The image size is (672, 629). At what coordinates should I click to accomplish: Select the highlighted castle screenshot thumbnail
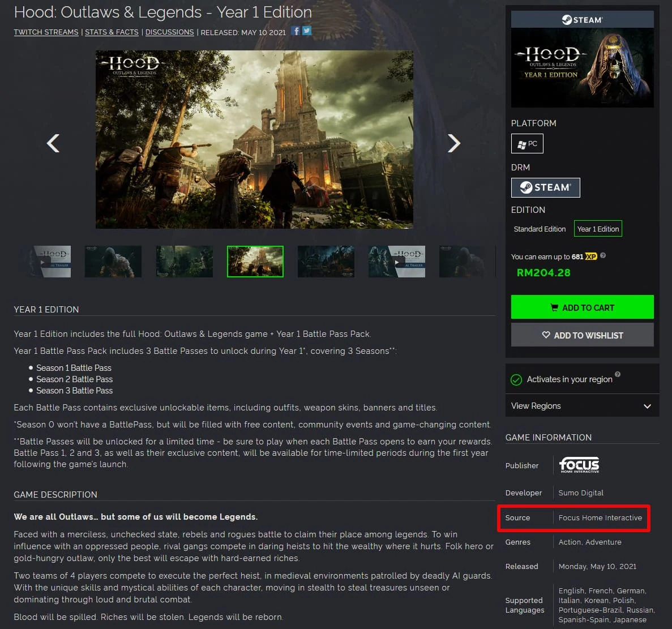[x=255, y=262]
